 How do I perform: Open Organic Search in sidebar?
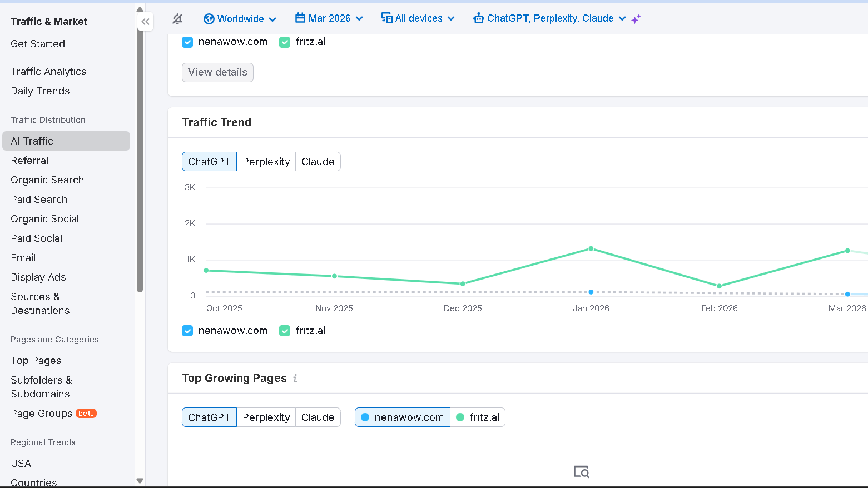coord(47,180)
